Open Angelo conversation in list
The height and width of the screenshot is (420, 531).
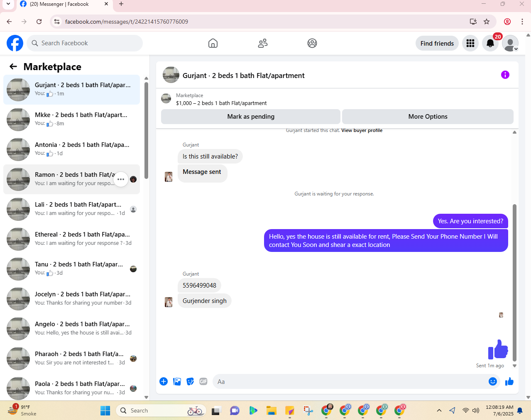pos(71,329)
